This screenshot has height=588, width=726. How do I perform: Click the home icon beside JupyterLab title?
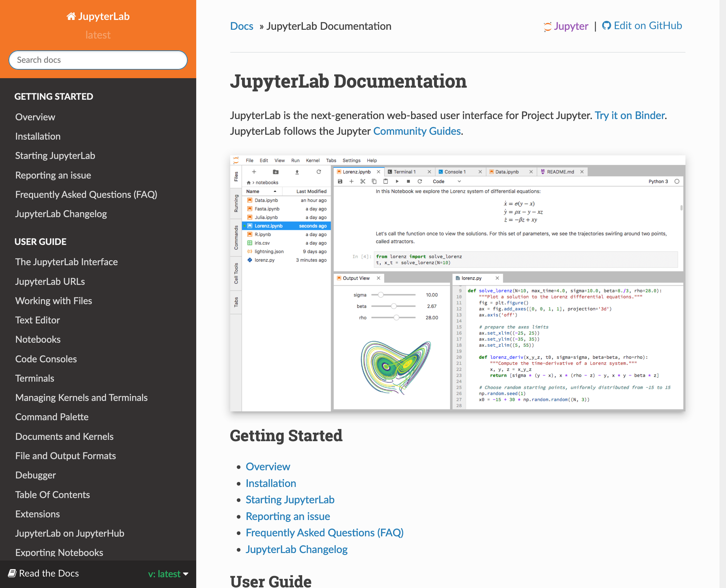[x=71, y=16]
